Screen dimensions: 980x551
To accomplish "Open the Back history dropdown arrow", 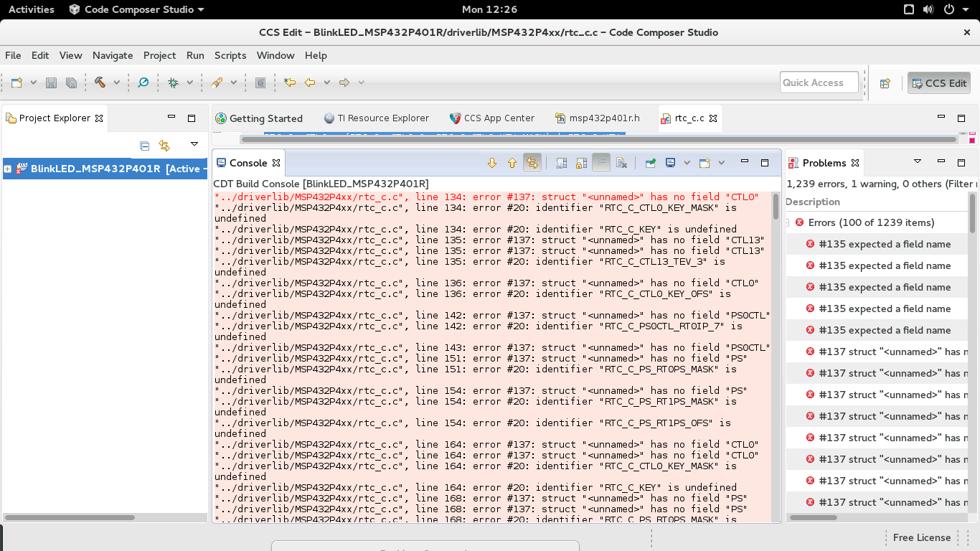I will (x=326, y=83).
